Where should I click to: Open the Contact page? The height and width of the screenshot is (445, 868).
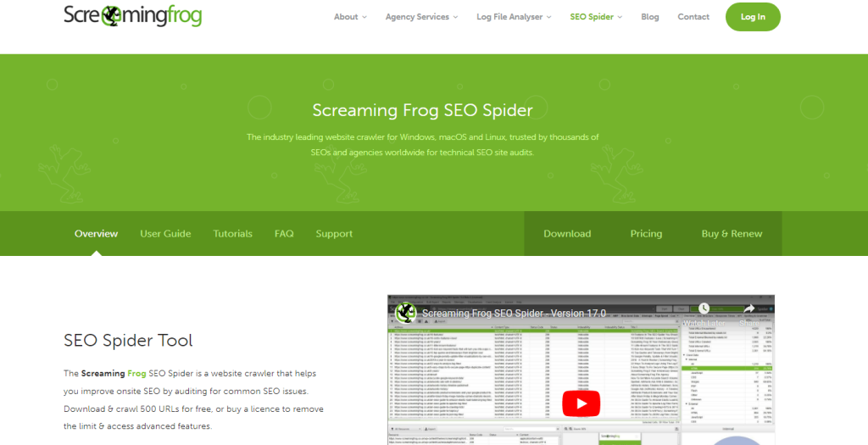tap(693, 17)
